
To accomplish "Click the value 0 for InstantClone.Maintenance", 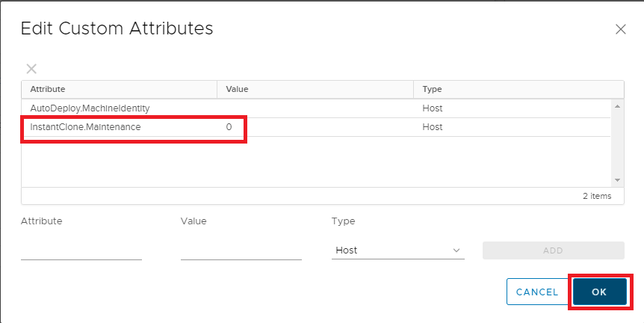I will [229, 127].
